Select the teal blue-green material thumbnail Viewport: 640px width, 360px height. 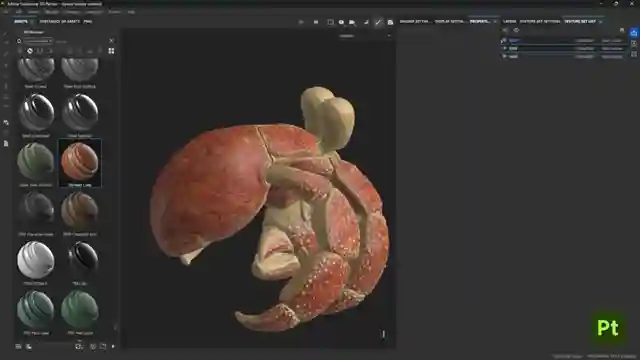(36, 310)
